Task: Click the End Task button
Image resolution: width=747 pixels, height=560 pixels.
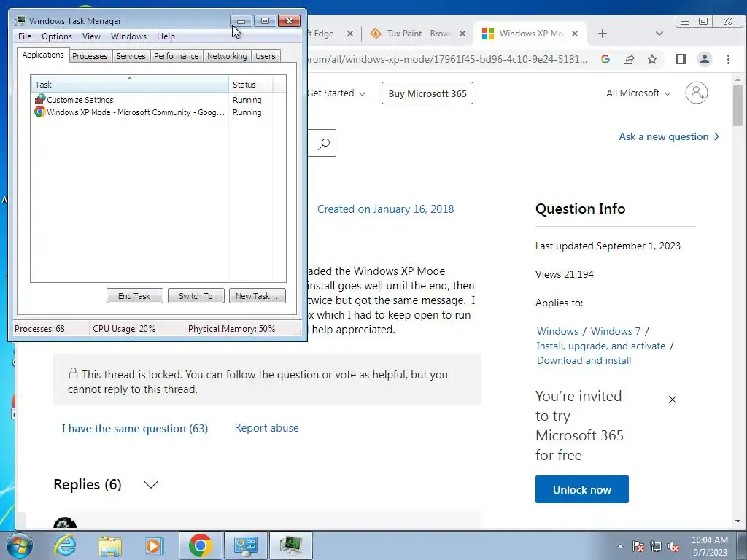Action: [x=134, y=296]
